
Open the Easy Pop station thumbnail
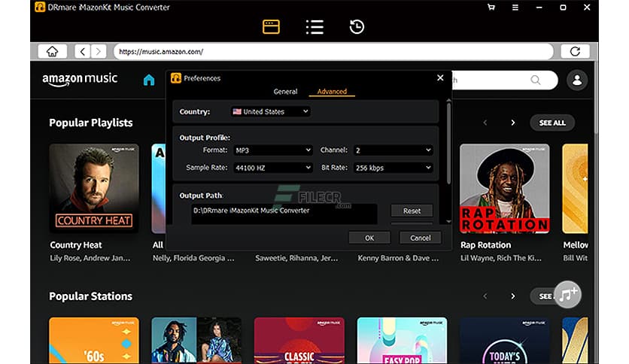pos(402,341)
